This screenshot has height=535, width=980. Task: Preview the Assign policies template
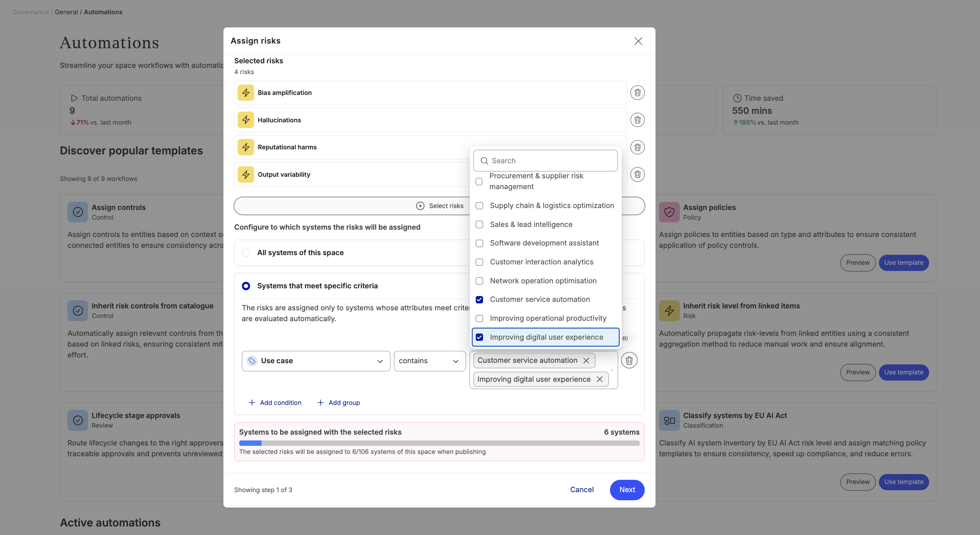point(858,263)
